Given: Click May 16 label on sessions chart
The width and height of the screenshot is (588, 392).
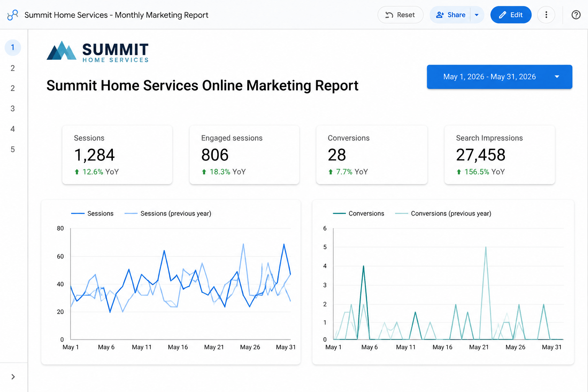Looking at the screenshot, I should (x=178, y=347).
